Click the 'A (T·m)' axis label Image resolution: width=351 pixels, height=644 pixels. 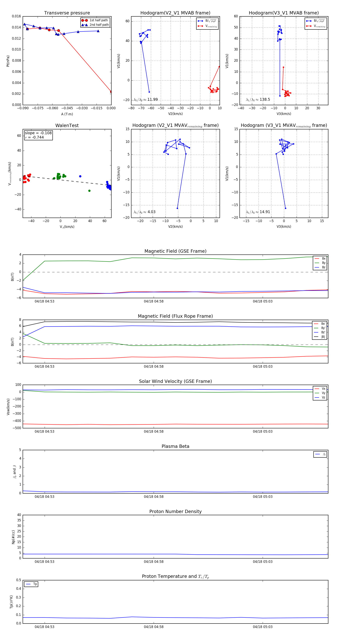pyautogui.click(x=67, y=114)
